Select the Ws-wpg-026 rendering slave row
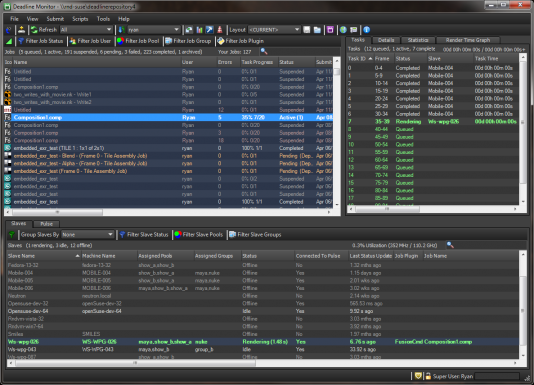534x385 pixels. 263,342
